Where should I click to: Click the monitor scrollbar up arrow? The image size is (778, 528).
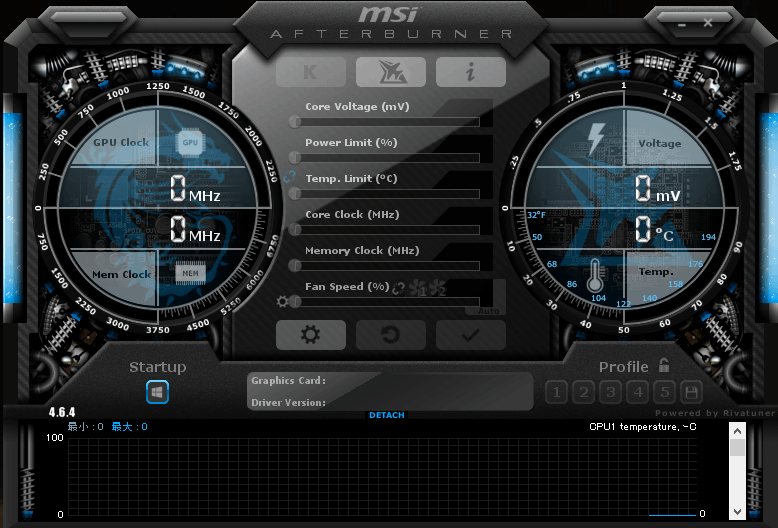pyautogui.click(x=737, y=431)
